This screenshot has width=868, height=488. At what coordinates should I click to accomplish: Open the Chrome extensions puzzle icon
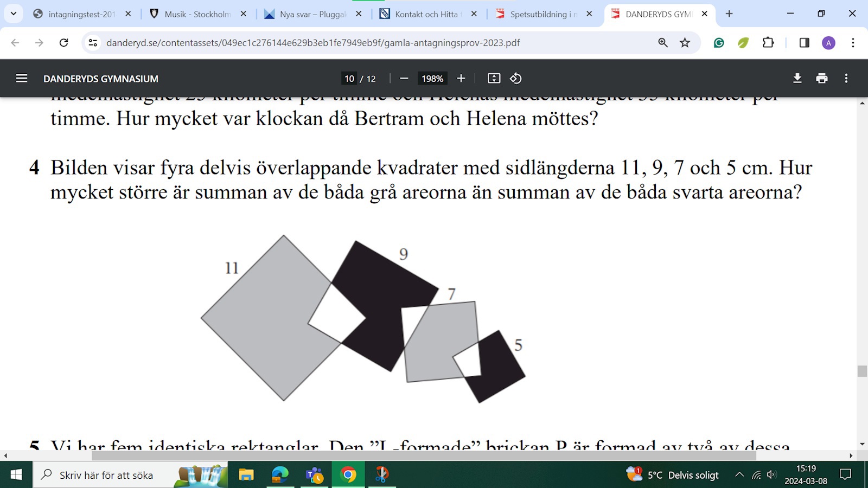click(768, 43)
